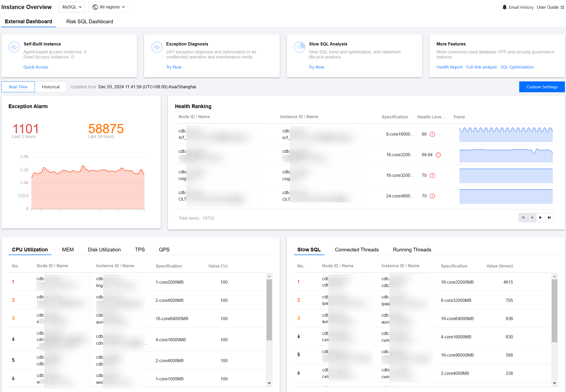Image resolution: width=566 pixels, height=392 pixels.
Task: Open the Health Report link
Action: point(449,67)
